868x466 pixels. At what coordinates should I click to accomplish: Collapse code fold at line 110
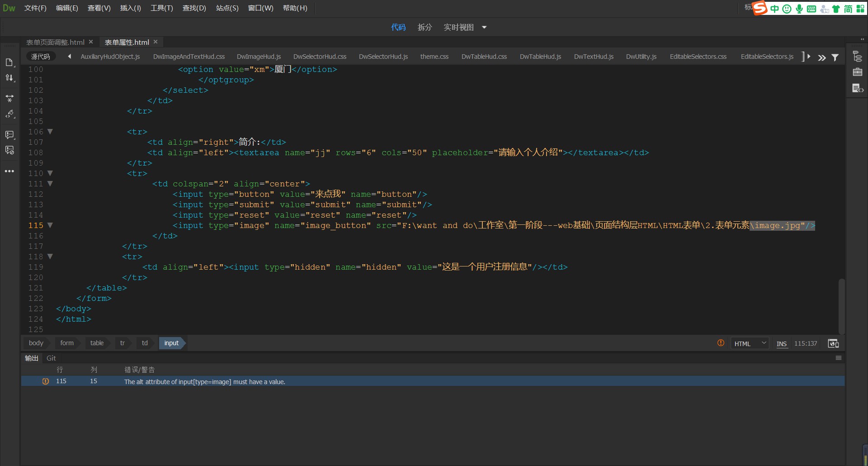[x=50, y=173]
